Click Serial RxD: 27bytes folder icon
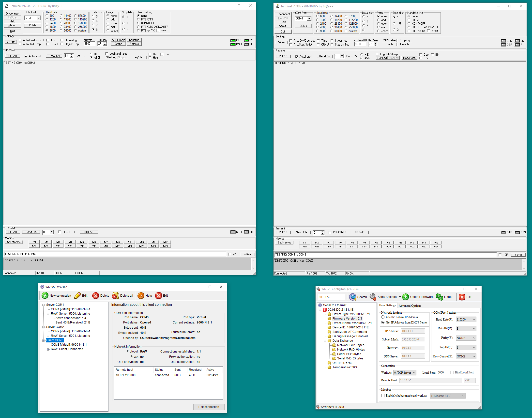This screenshot has height=418, width=532. coord(334,358)
